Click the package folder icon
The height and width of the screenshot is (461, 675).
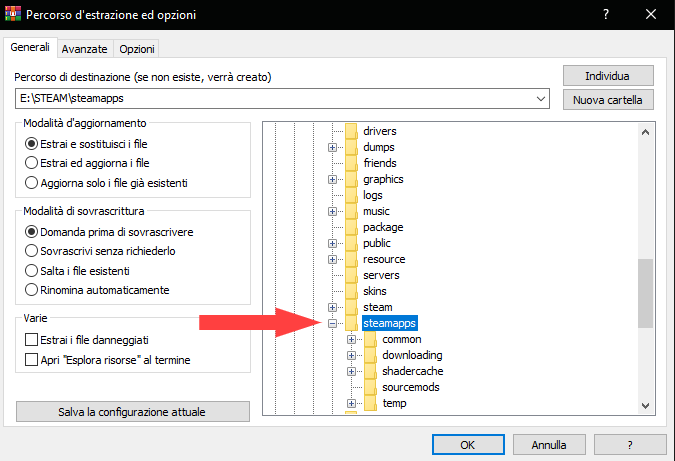point(350,227)
